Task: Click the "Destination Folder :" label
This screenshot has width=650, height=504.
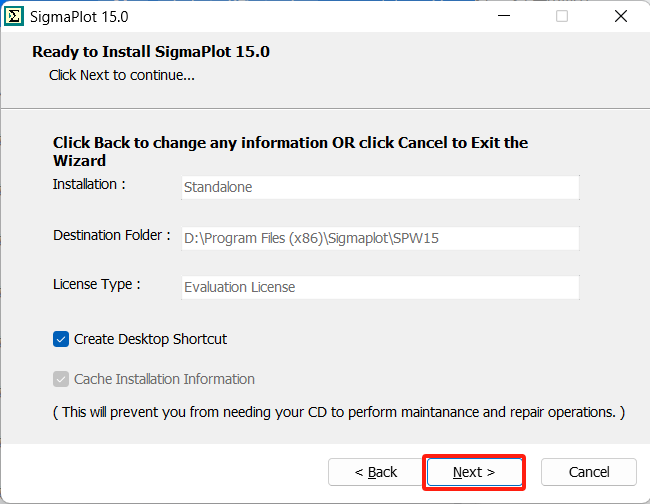Action: (x=112, y=235)
